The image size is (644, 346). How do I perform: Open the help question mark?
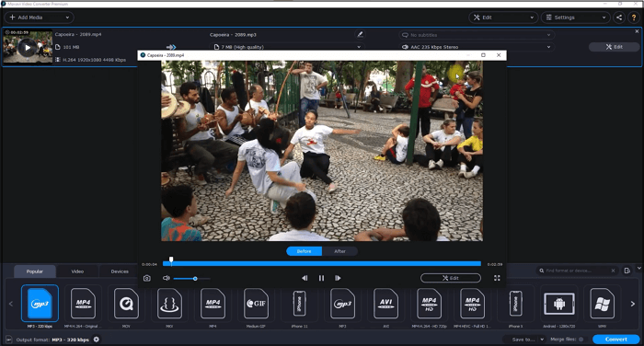point(634,17)
